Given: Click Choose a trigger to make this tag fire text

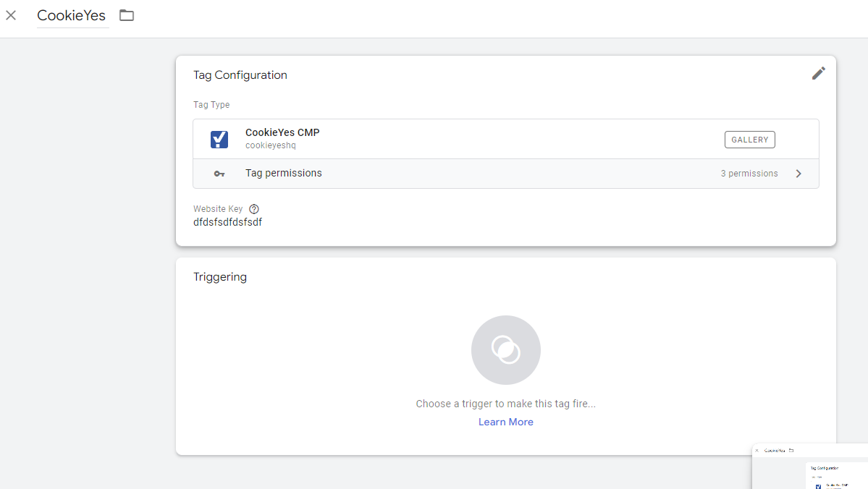Looking at the screenshot, I should 506,404.
